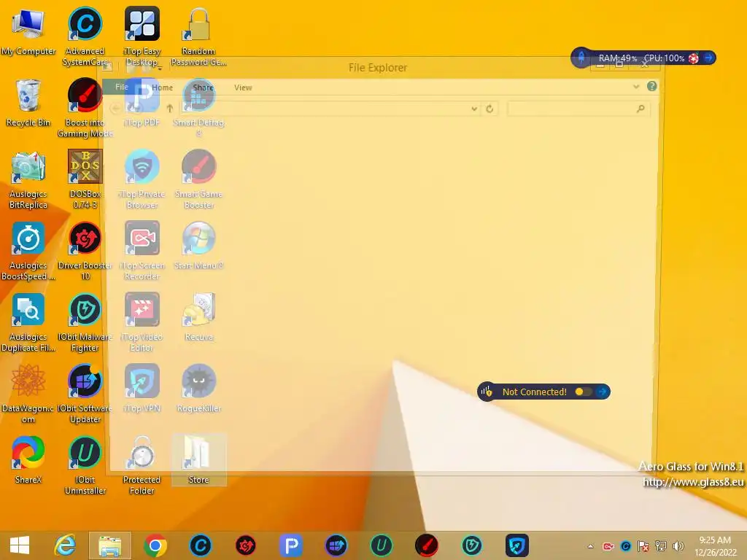Select RogueKiller desktop icon
This screenshot has width=747, height=560.
click(198, 389)
